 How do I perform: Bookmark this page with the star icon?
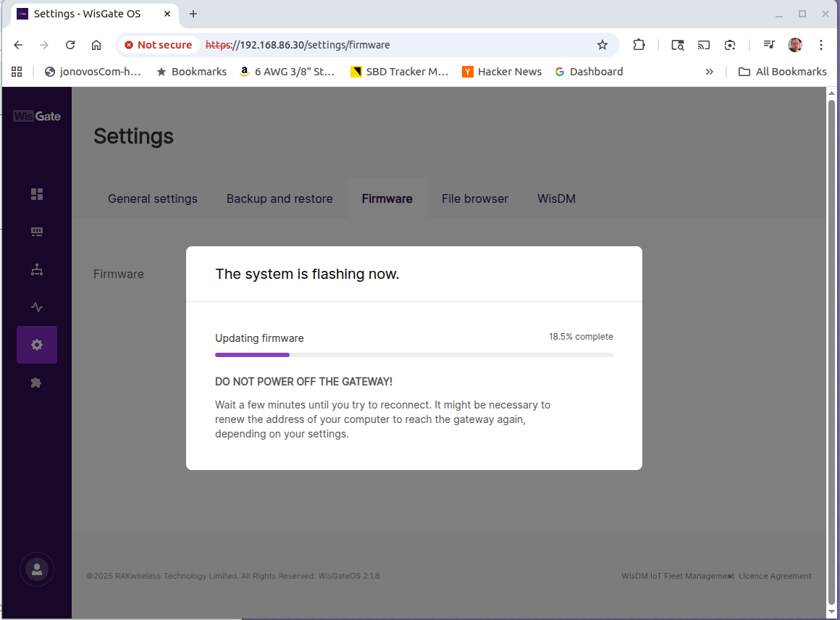pos(602,45)
